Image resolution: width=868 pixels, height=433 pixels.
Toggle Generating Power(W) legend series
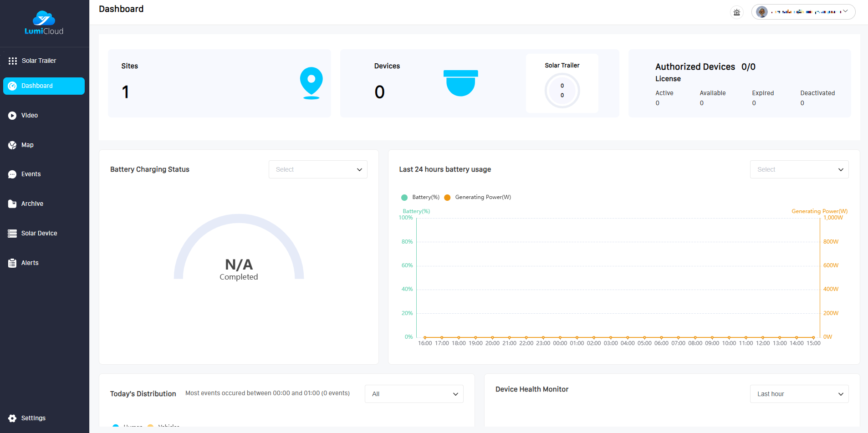(x=478, y=197)
